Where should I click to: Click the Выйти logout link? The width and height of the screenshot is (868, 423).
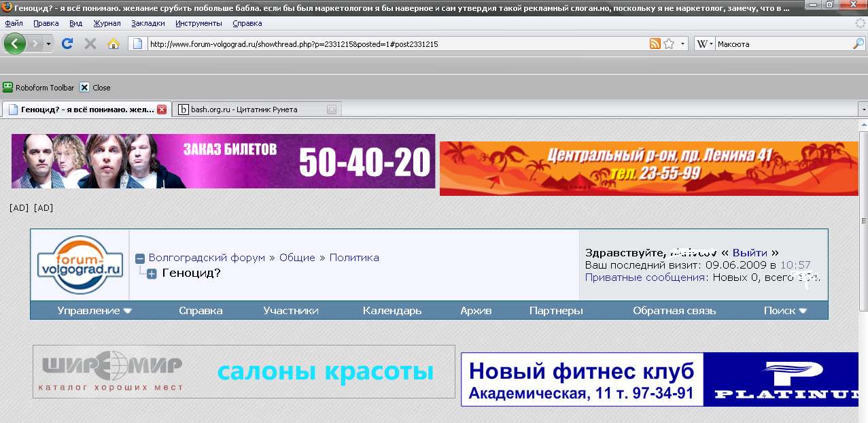pos(749,252)
